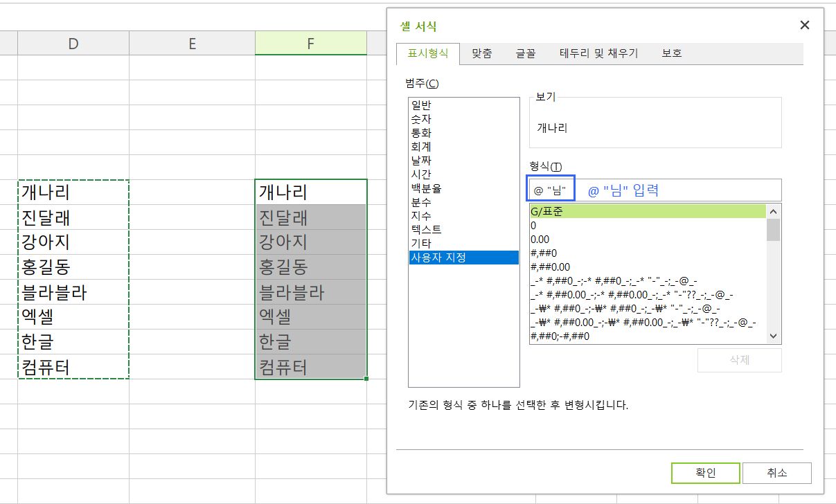The height and width of the screenshot is (504, 836).
Task: Choose 기타 category
Action: 463,244
